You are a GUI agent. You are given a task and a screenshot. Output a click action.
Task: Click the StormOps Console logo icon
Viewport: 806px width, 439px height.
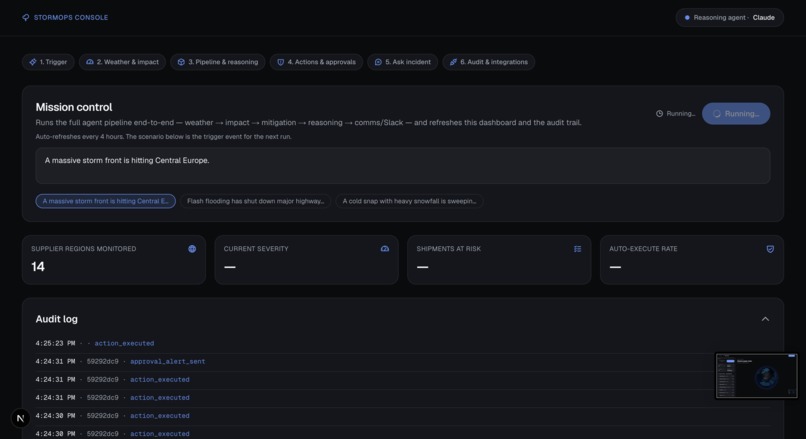25,17
